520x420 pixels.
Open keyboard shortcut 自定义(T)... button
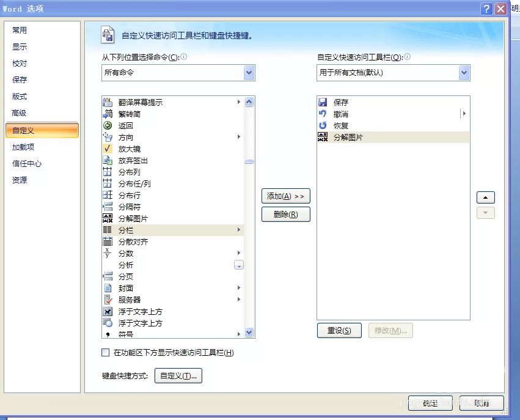(178, 375)
